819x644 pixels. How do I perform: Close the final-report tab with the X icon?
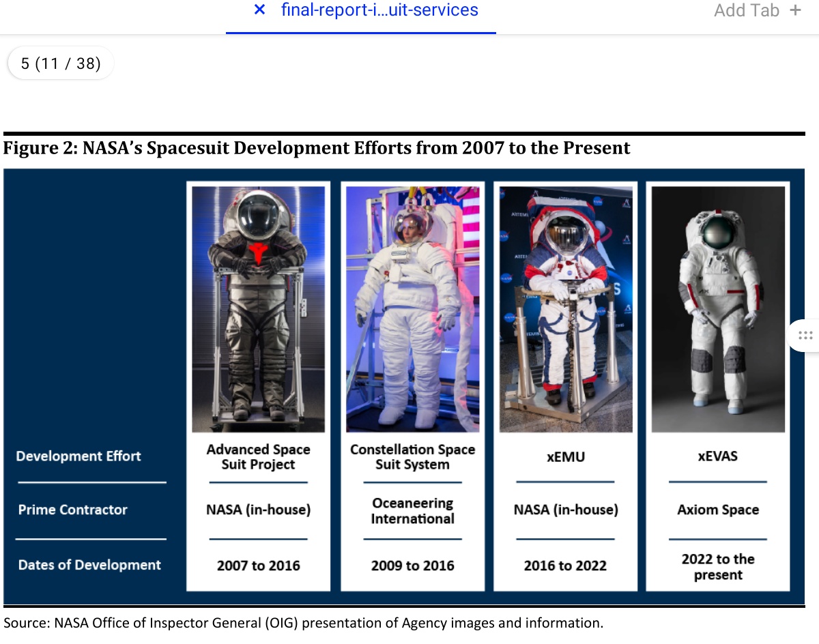coord(259,10)
